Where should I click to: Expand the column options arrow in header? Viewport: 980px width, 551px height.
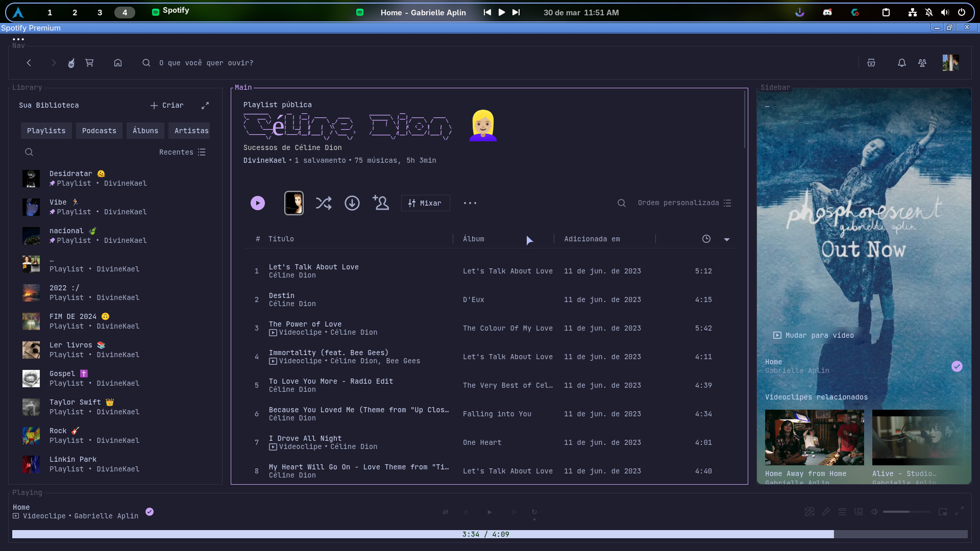coord(726,239)
